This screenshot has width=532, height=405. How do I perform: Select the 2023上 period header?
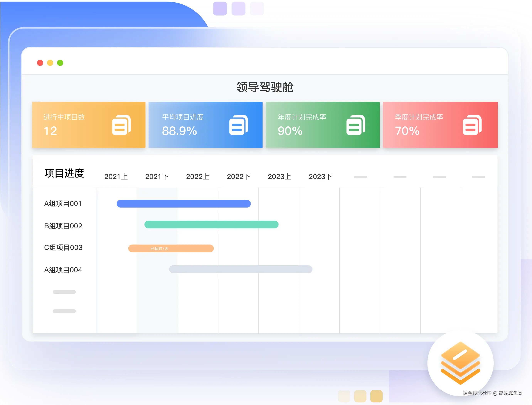coord(279,176)
